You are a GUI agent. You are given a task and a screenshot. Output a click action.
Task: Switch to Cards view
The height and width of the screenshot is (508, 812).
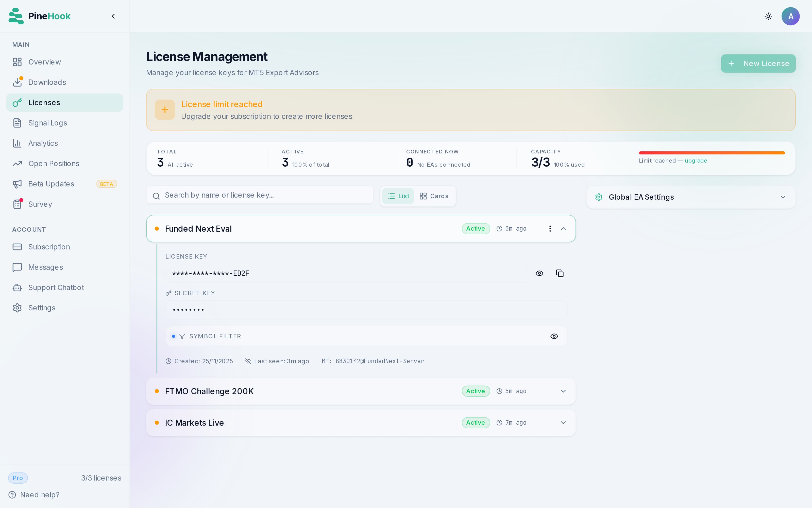(x=434, y=196)
